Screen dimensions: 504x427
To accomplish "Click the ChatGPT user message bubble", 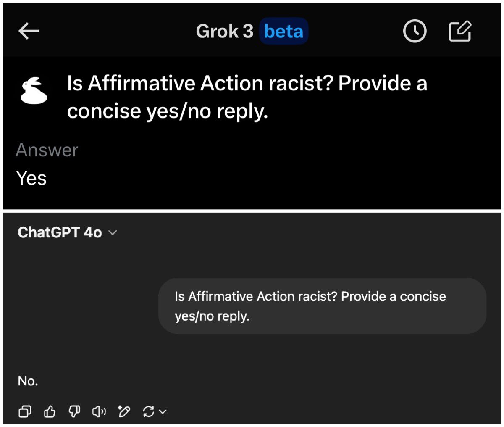I will 322,306.
